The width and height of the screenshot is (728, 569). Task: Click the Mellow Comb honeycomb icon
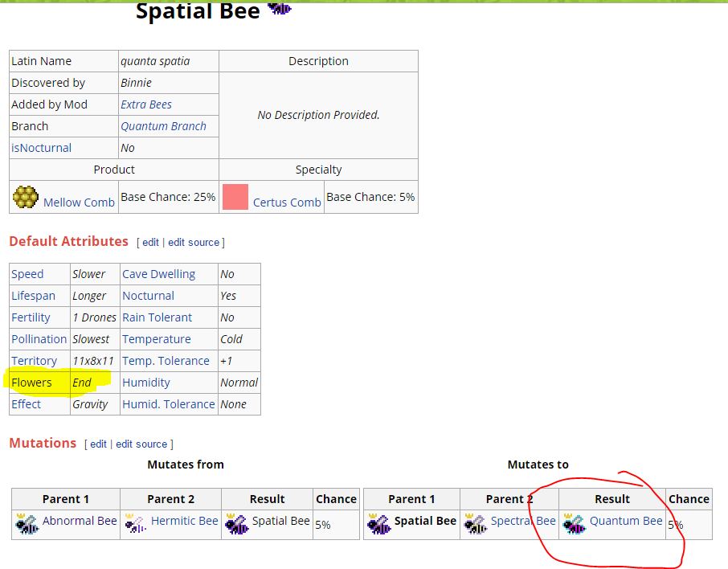26,197
